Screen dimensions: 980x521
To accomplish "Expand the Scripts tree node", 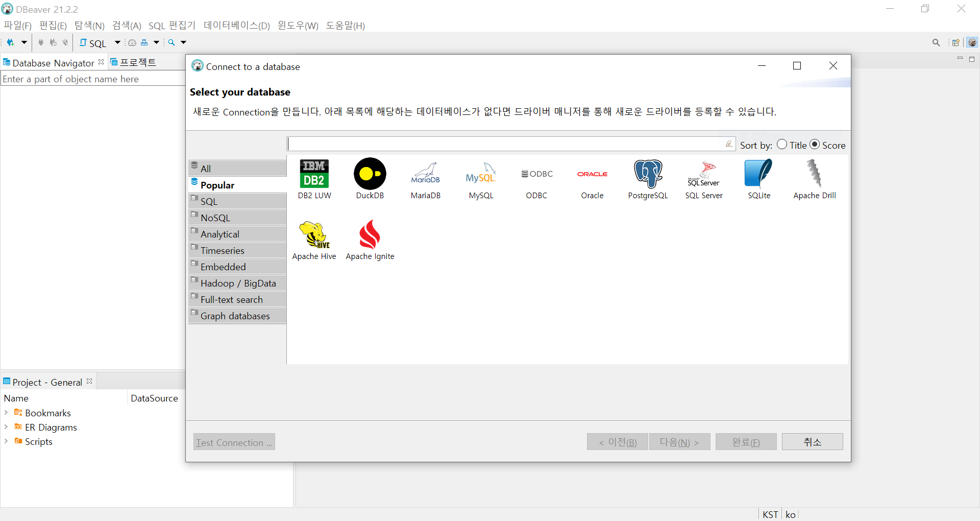I will point(6,441).
